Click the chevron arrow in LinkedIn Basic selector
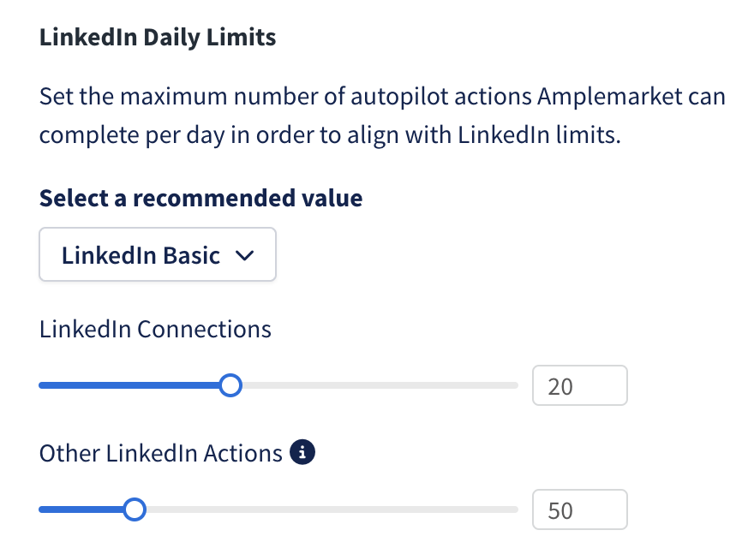Viewport: 754px width, 560px height. 244,255
